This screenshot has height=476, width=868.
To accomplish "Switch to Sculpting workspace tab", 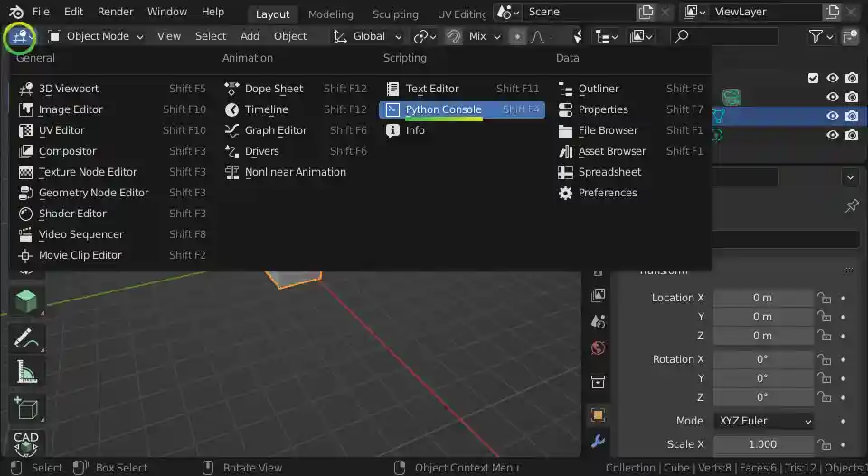I will tap(395, 14).
